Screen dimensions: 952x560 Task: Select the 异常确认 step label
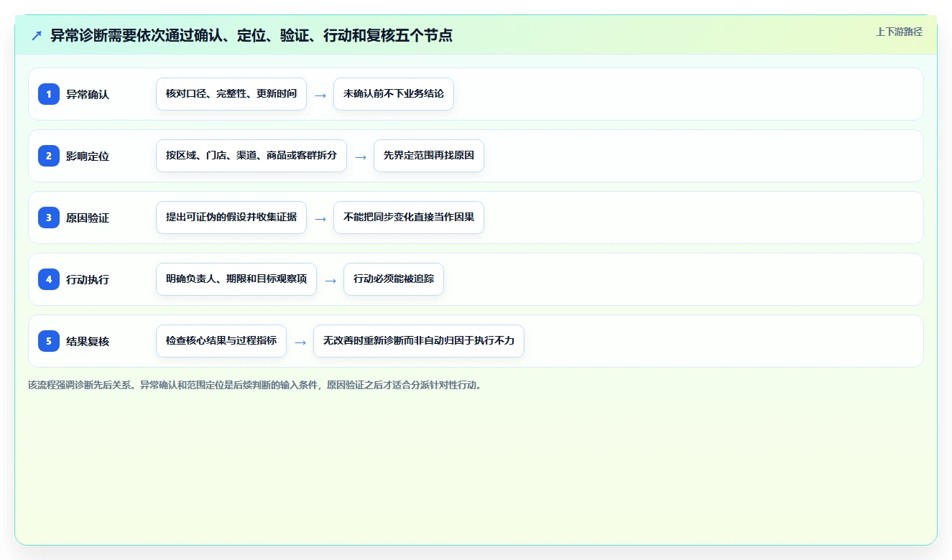pos(88,94)
